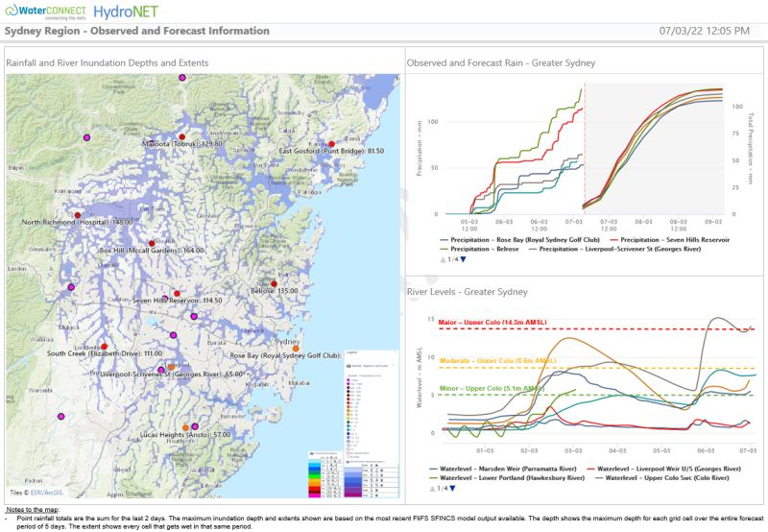The width and height of the screenshot is (768, 532).
Task: Click 'Minor – Upper Colo (5.1m AMSL)' threshold label
Action: 492,389
